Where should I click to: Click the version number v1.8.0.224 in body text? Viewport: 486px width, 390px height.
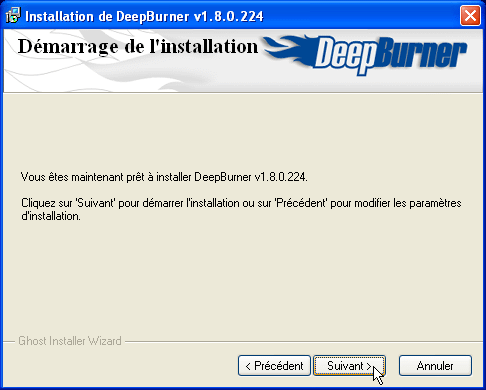281,177
